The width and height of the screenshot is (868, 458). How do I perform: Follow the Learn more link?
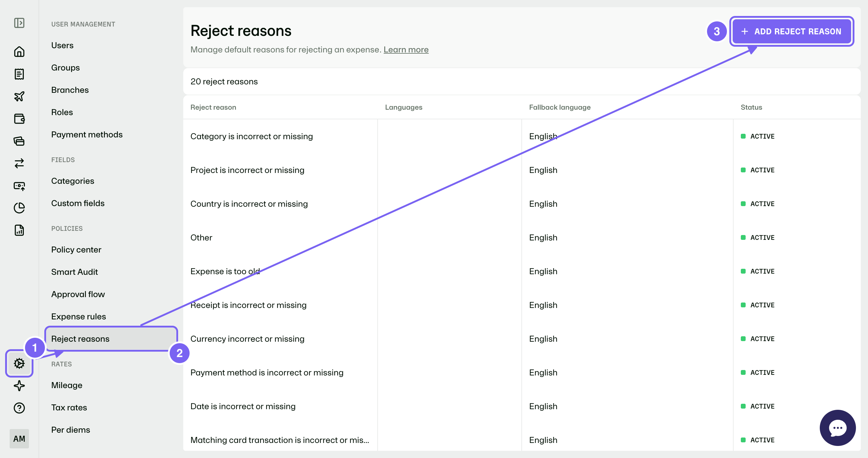coord(406,49)
